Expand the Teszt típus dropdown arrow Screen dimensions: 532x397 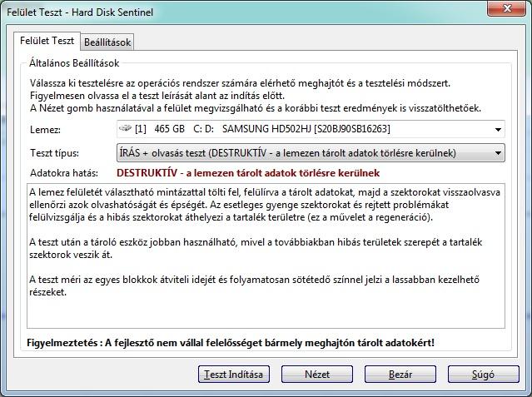tap(498, 153)
